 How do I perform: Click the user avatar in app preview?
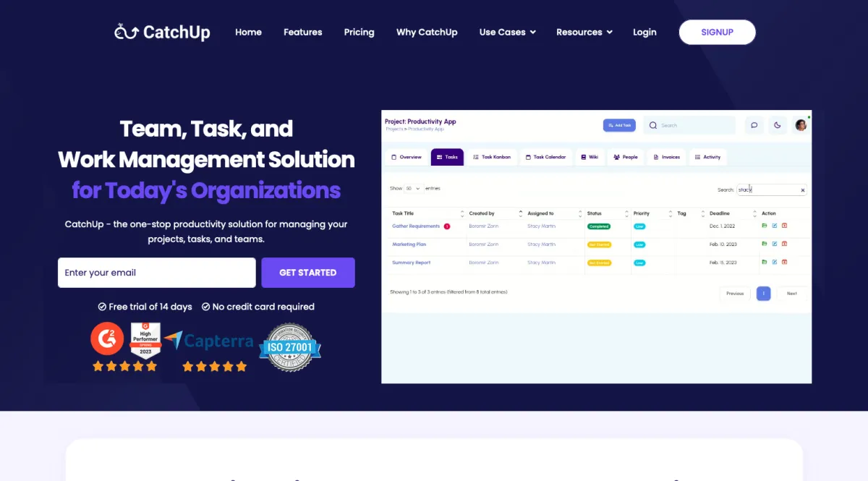tap(801, 125)
